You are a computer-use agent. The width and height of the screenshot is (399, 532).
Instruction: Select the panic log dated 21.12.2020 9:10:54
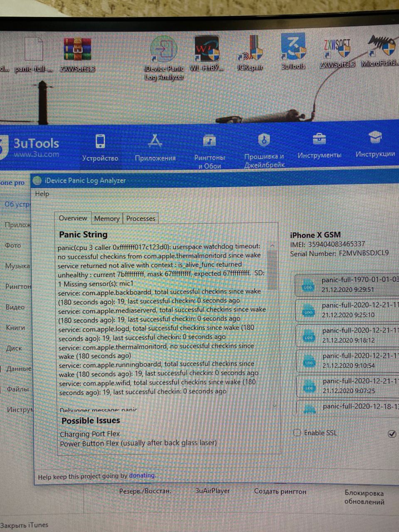pos(348,361)
